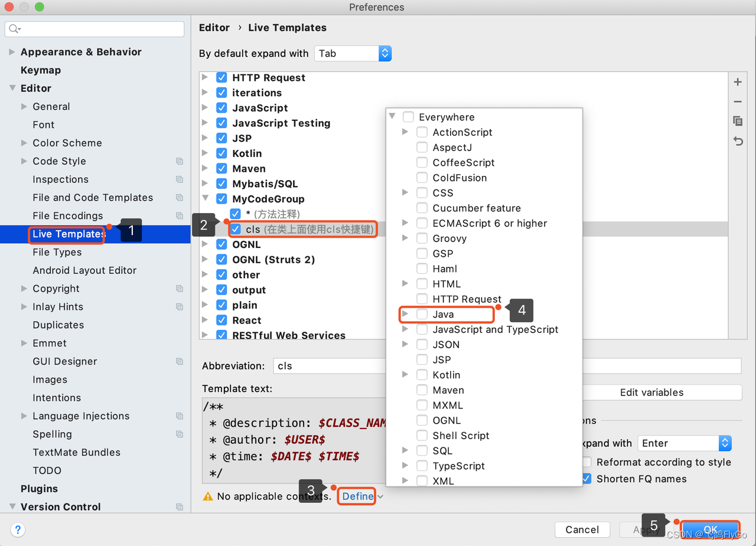Add a new live template with plus icon
Viewport: 756px width, 546px height.
[x=738, y=82]
